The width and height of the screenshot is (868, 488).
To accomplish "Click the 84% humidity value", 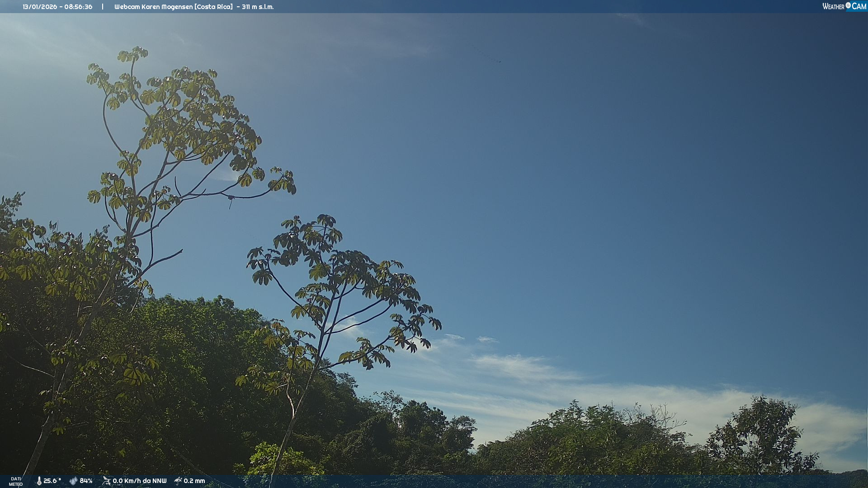I will 86,481.
